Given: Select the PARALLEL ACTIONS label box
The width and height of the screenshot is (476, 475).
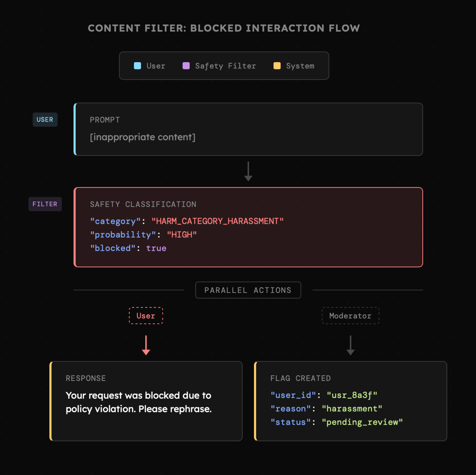Looking at the screenshot, I should pos(248,290).
